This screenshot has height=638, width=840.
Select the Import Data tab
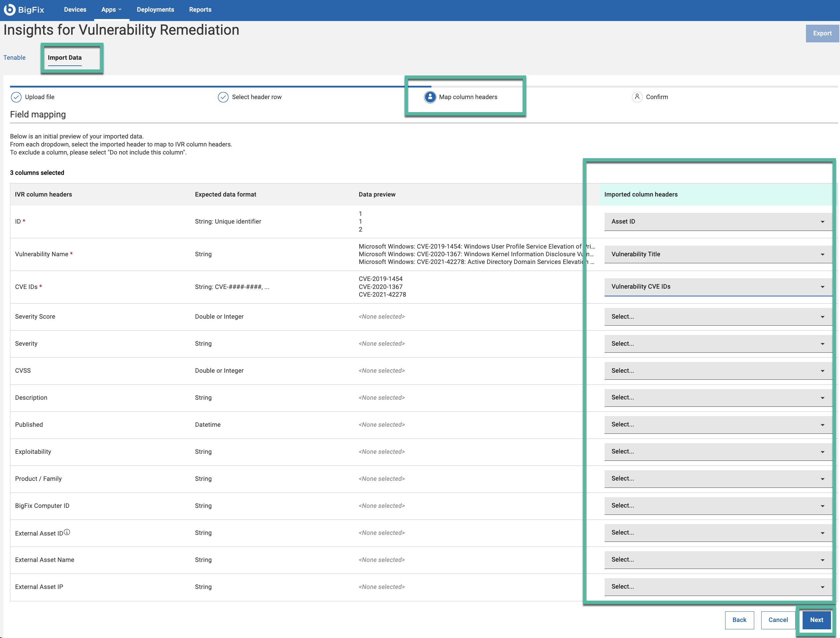64,58
